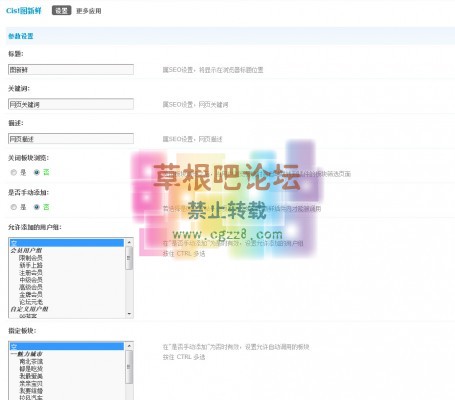Click the 指定板块 list scroll-up arrow
This screenshot has width=455, height=400.
[x=129, y=346]
